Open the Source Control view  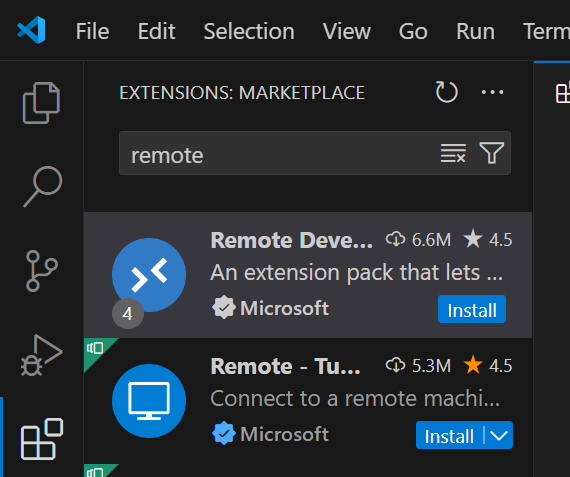pyautogui.click(x=41, y=270)
